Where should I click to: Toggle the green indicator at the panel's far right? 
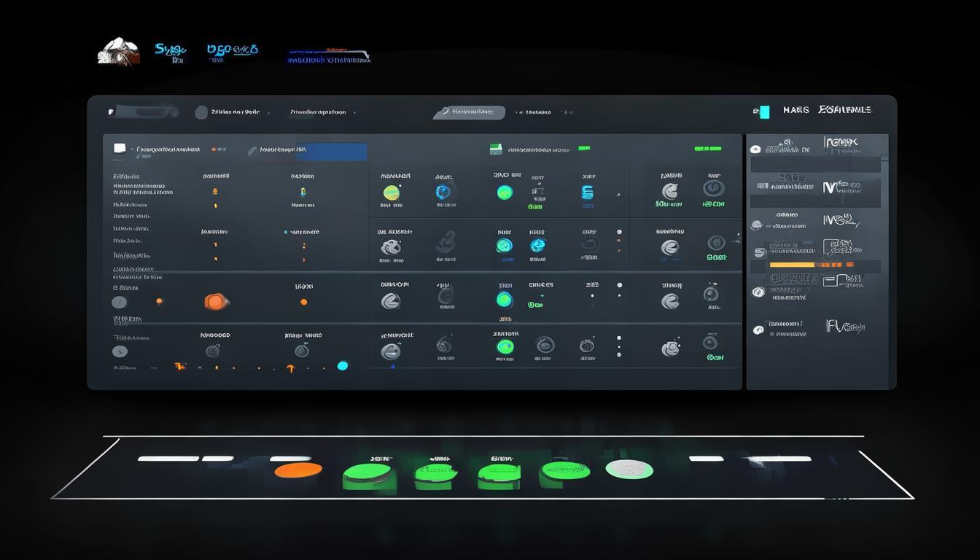pyautogui.click(x=707, y=149)
